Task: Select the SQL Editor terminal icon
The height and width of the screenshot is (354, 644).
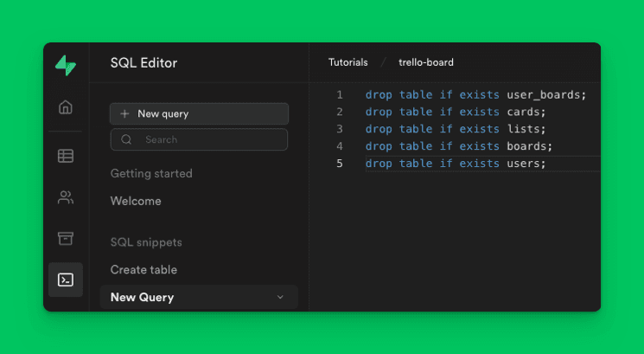Action: coord(66,280)
